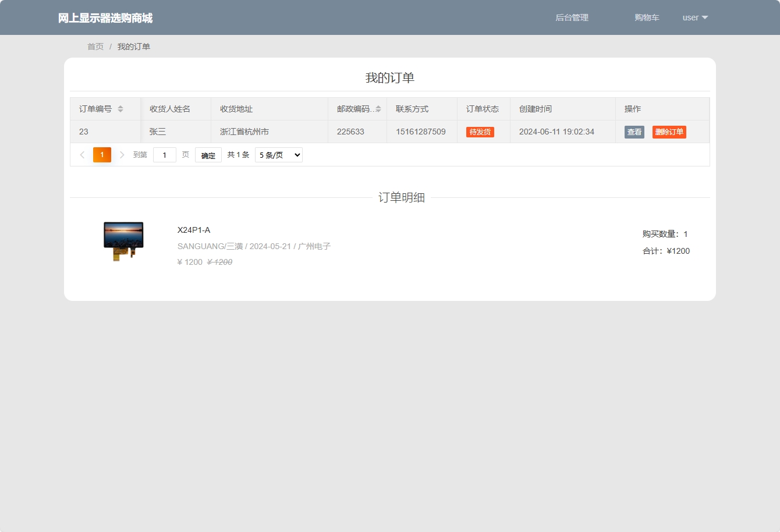Screen dimensions: 780x532
Task: Sort orders by 订单编号 column
Action: click(120, 108)
